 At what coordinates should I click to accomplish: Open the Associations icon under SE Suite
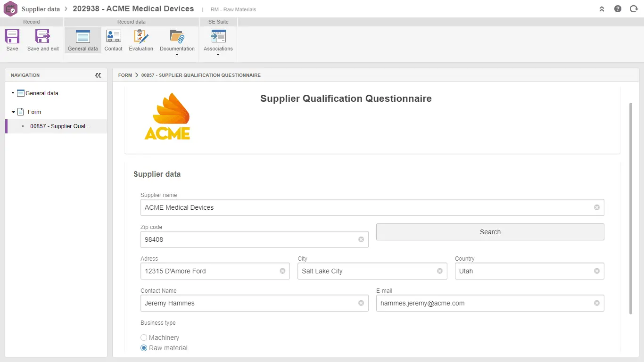tap(217, 37)
